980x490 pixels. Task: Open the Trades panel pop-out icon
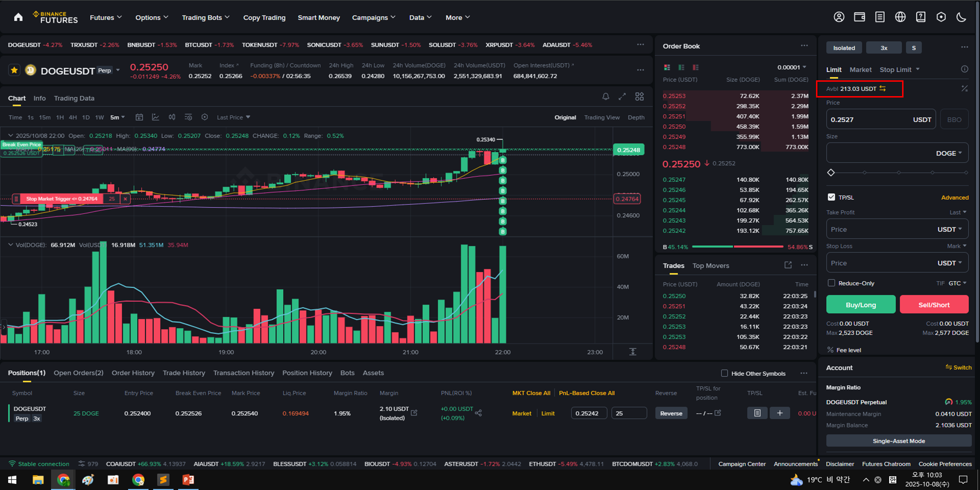788,265
